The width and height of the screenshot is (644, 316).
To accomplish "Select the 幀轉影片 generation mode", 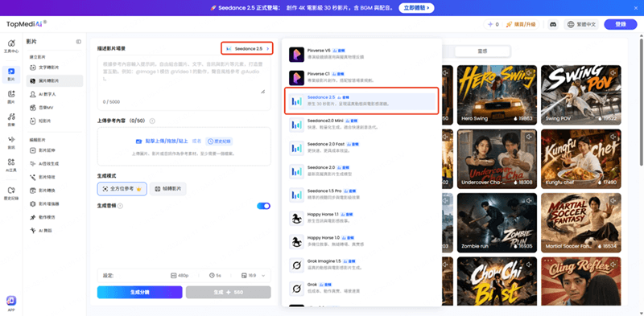I will pyautogui.click(x=168, y=189).
